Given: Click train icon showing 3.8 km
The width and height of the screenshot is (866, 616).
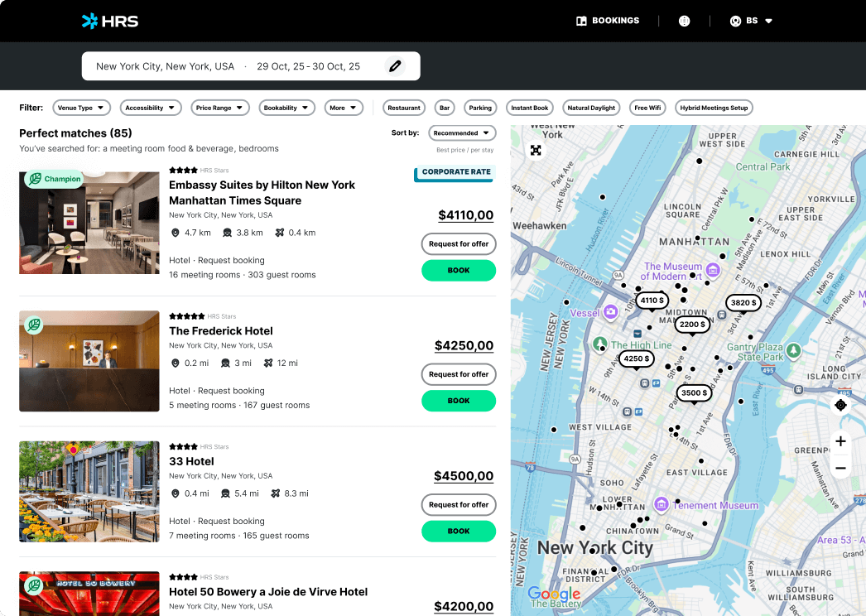Looking at the screenshot, I should coord(227,233).
